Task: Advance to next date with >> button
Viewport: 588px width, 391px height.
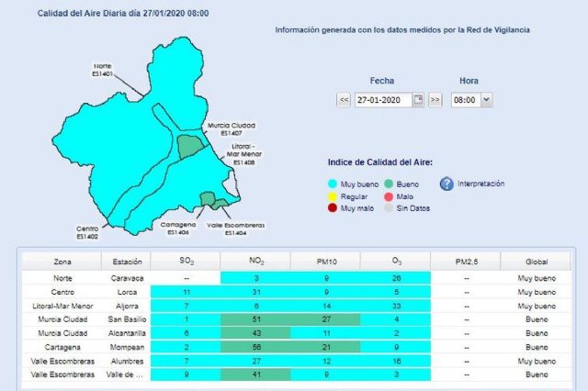Action: [x=435, y=99]
